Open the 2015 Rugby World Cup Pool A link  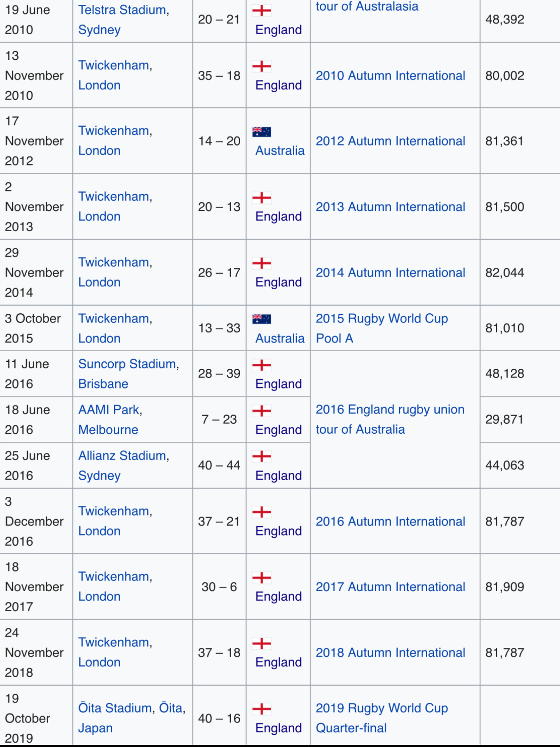pos(382,328)
